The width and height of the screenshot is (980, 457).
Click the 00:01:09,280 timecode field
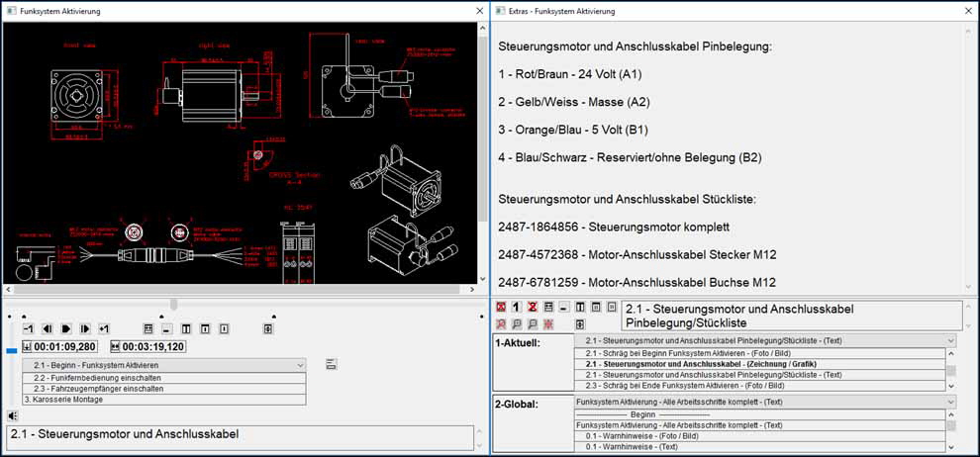[x=65, y=347]
